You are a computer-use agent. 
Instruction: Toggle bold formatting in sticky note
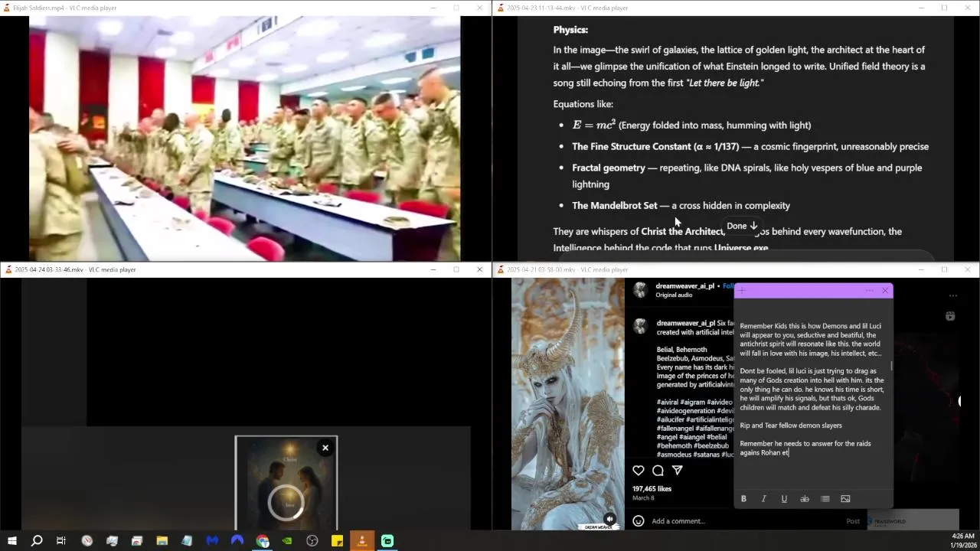pyautogui.click(x=743, y=499)
